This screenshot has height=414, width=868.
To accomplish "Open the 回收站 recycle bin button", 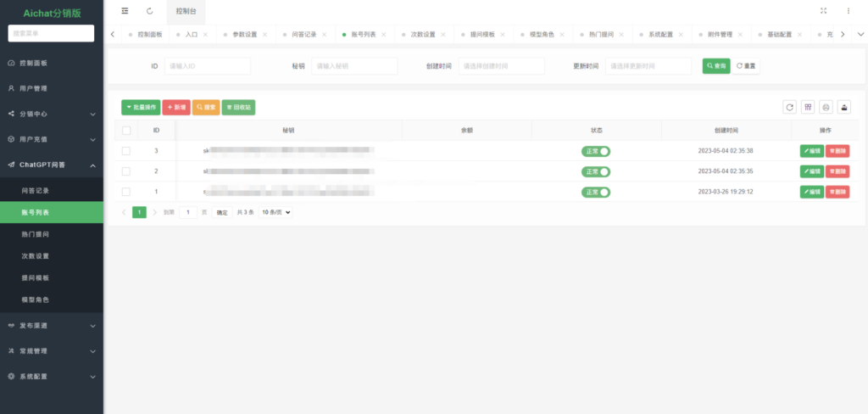I will click(x=238, y=108).
